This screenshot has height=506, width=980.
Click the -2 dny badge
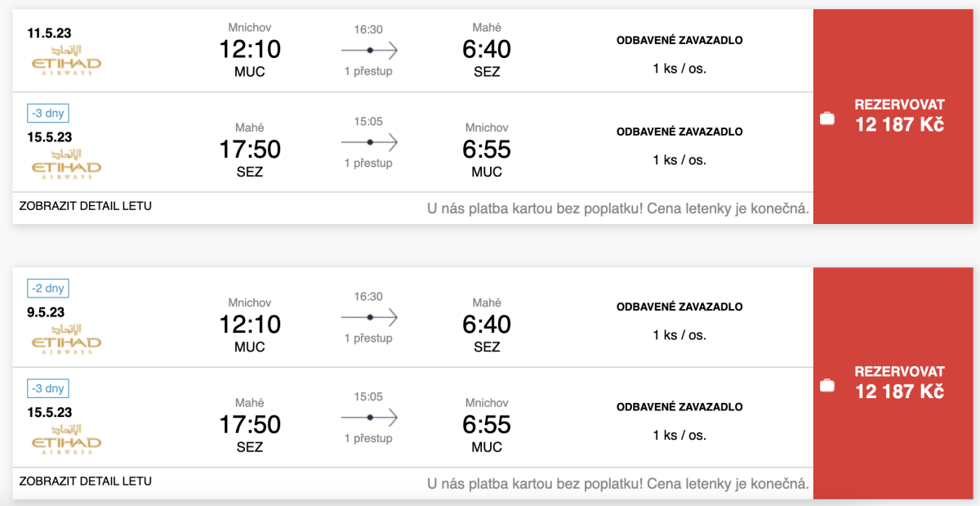[x=47, y=289]
